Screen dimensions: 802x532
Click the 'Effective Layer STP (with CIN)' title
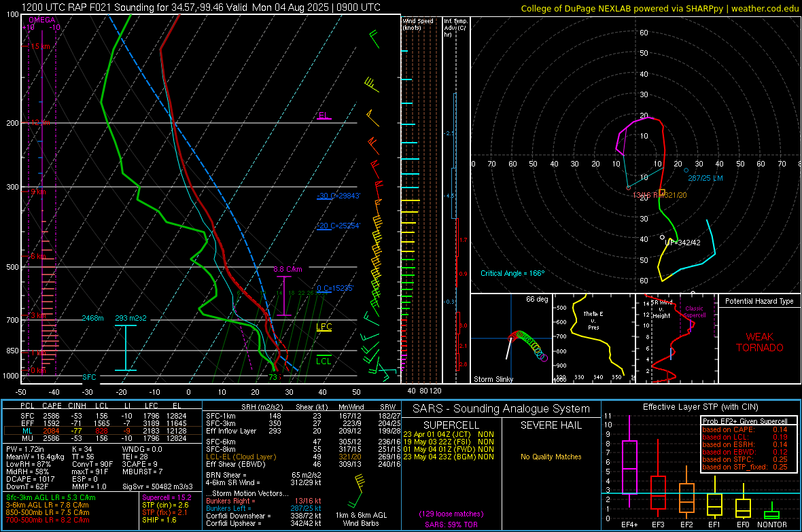[701, 407]
